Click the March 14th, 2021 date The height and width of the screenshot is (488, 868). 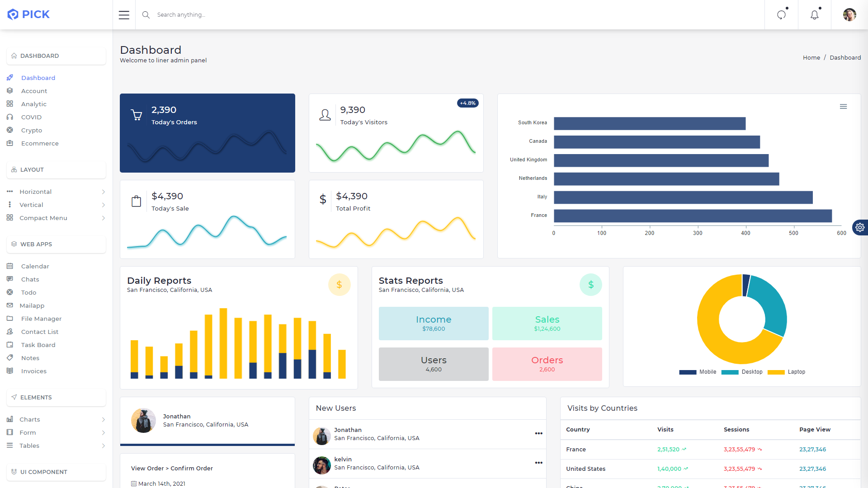tap(162, 484)
